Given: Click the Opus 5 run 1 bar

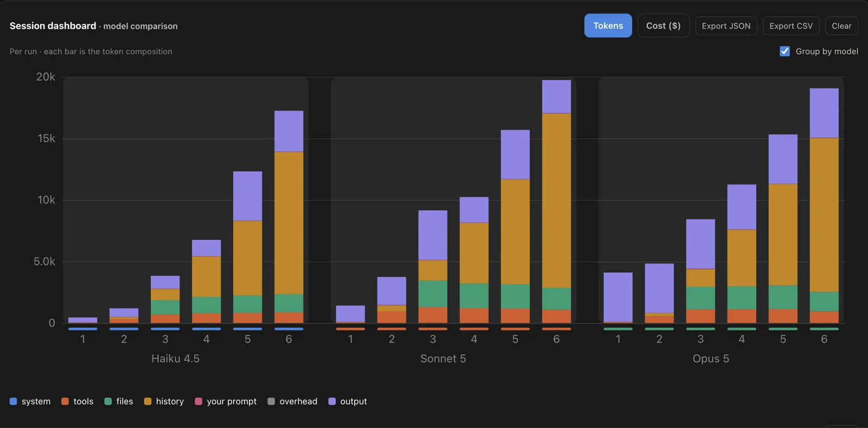Looking at the screenshot, I should 618,298.
